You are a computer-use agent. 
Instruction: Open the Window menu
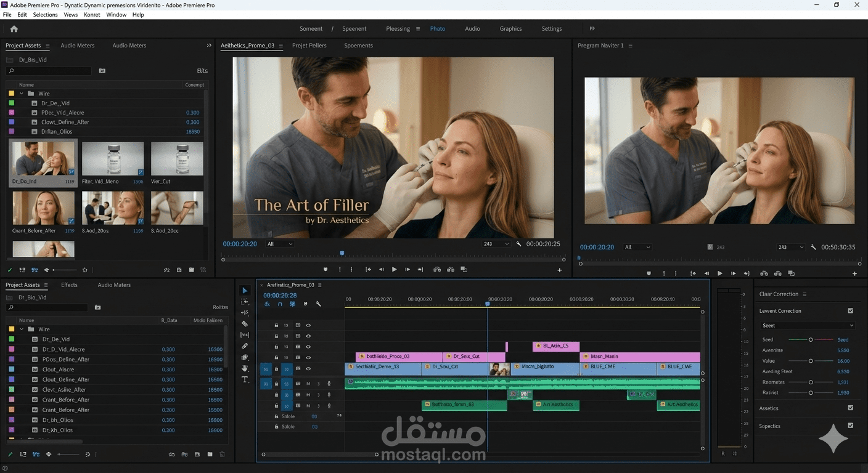coord(116,14)
